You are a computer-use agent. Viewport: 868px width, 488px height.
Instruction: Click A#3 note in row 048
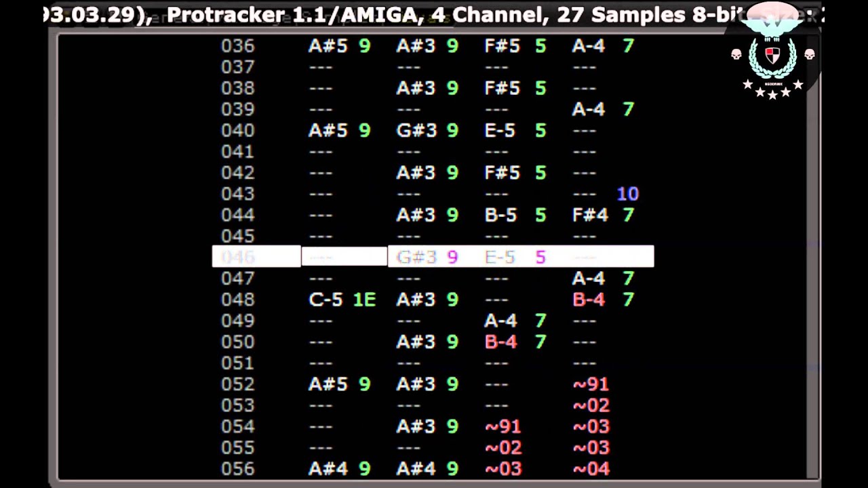416,300
